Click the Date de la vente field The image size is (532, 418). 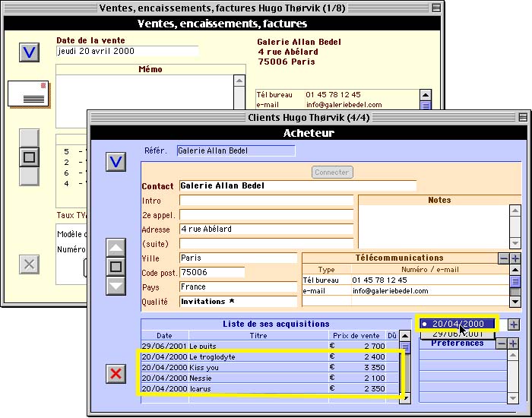128,51
